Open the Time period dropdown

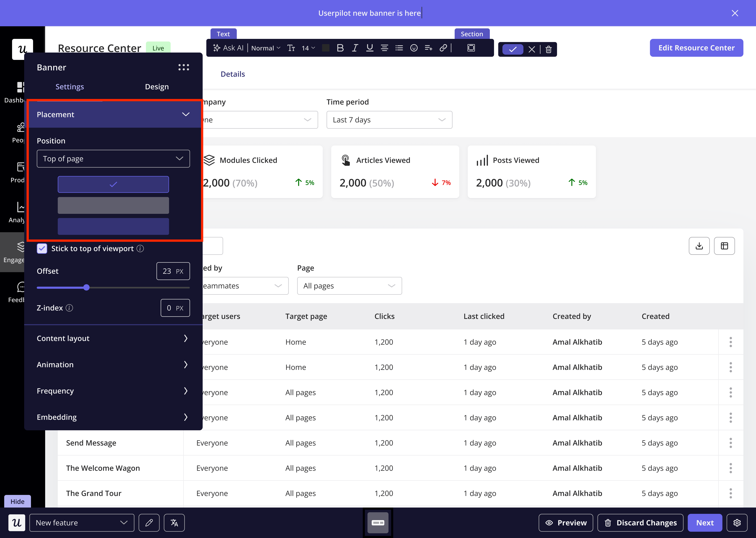click(389, 120)
